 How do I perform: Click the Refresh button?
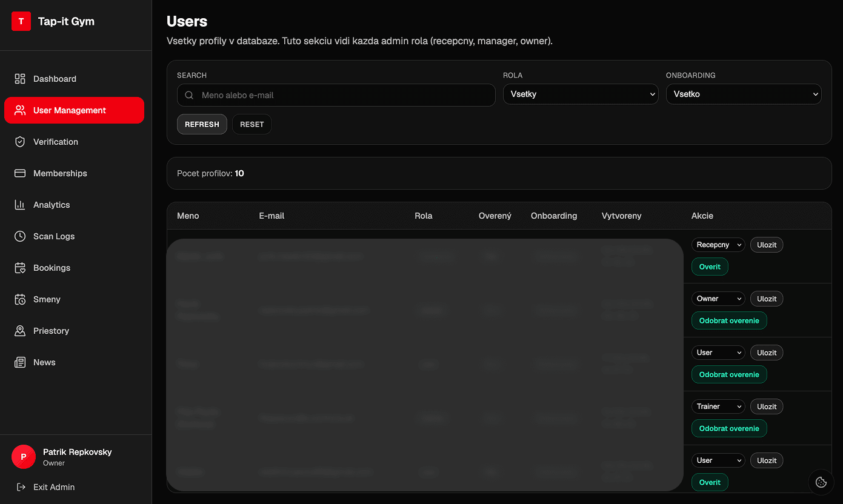[202, 124]
